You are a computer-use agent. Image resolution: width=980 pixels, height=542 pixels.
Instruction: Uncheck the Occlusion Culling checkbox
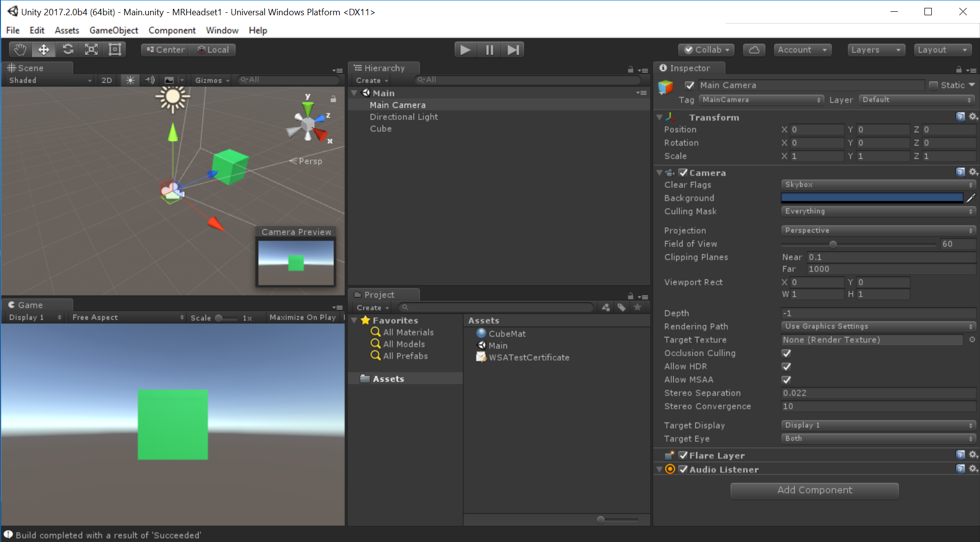point(786,353)
